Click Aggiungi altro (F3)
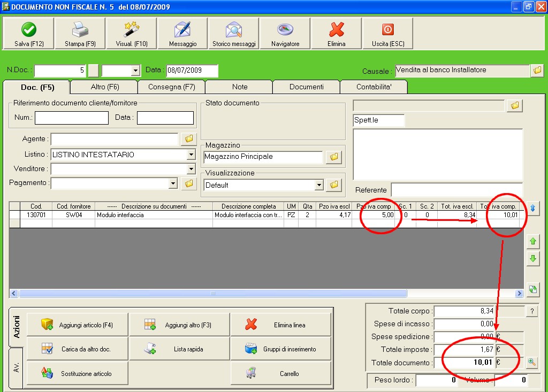The image size is (548, 392). pyautogui.click(x=180, y=325)
